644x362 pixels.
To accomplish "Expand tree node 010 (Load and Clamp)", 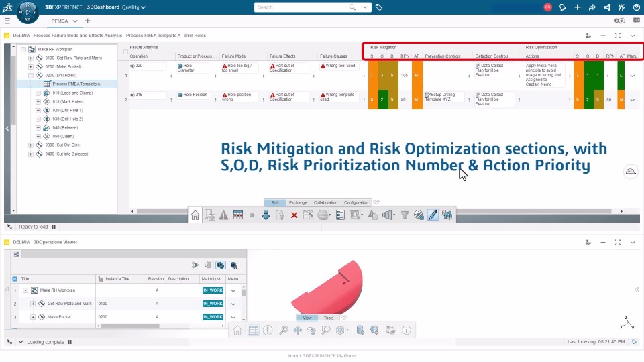I will [38, 93].
